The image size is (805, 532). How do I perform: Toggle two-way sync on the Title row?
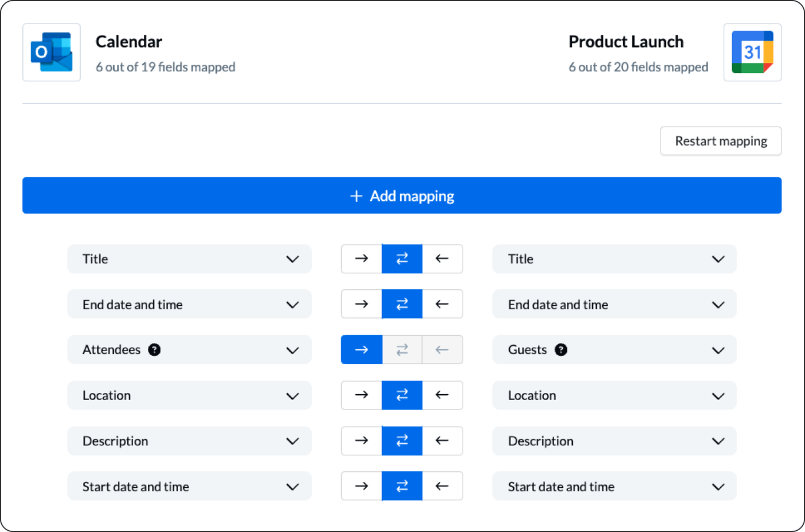402,259
